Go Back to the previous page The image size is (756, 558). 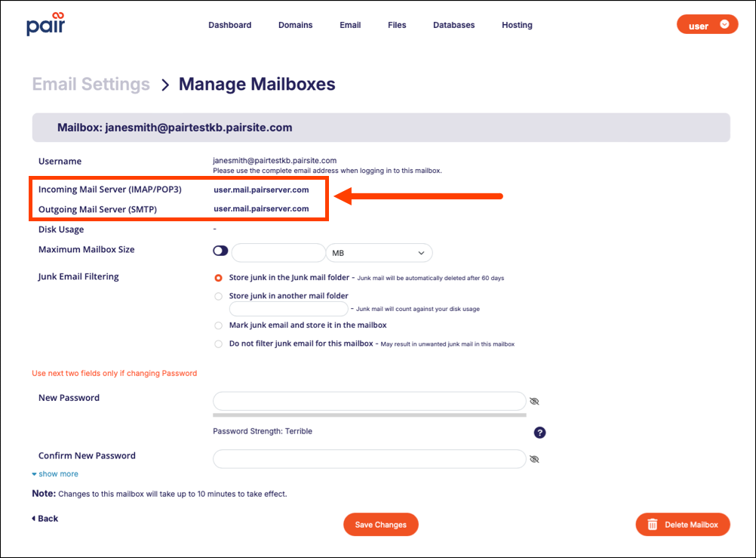point(45,519)
